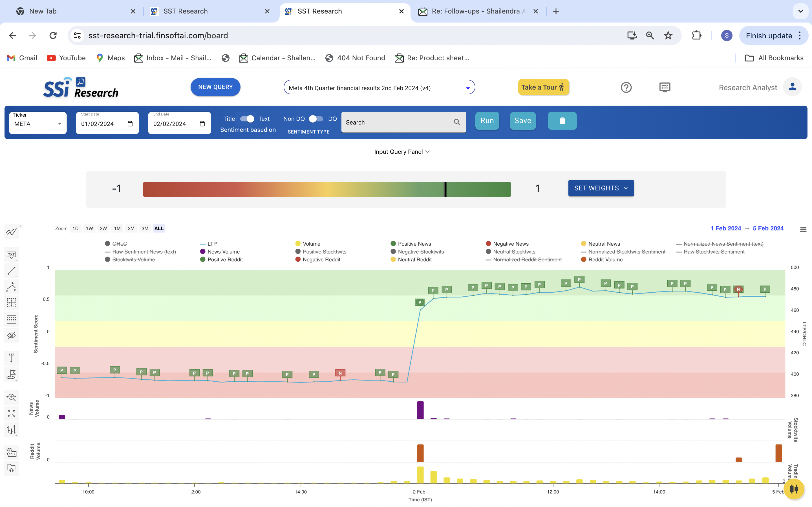
Task: Open the META ticker dropdown
Action: (37, 124)
